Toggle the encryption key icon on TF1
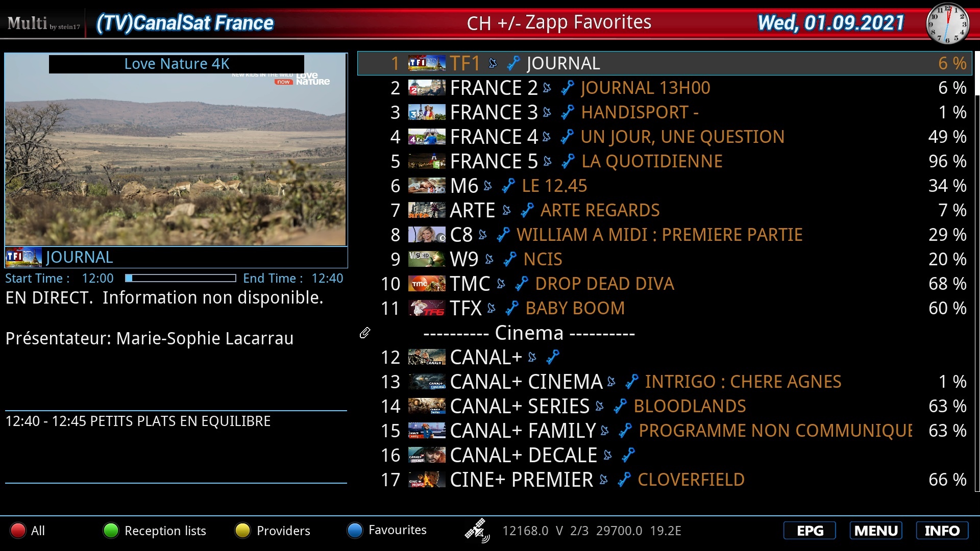 [x=513, y=63]
